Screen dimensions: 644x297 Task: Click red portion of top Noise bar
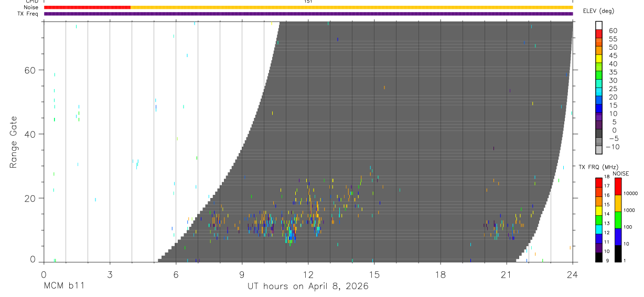click(x=87, y=7)
